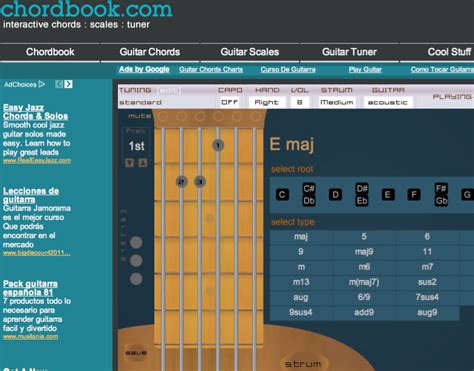Mute the A (fifth) string
The height and width of the screenshot is (371, 474).
coord(181,116)
